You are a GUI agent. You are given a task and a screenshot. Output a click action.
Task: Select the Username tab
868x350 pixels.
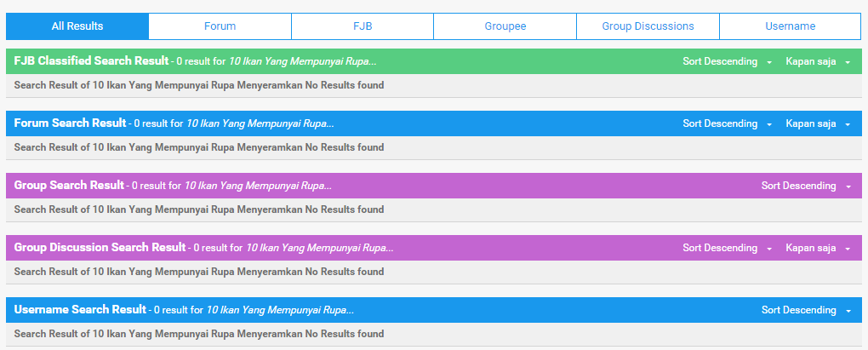[x=790, y=26]
